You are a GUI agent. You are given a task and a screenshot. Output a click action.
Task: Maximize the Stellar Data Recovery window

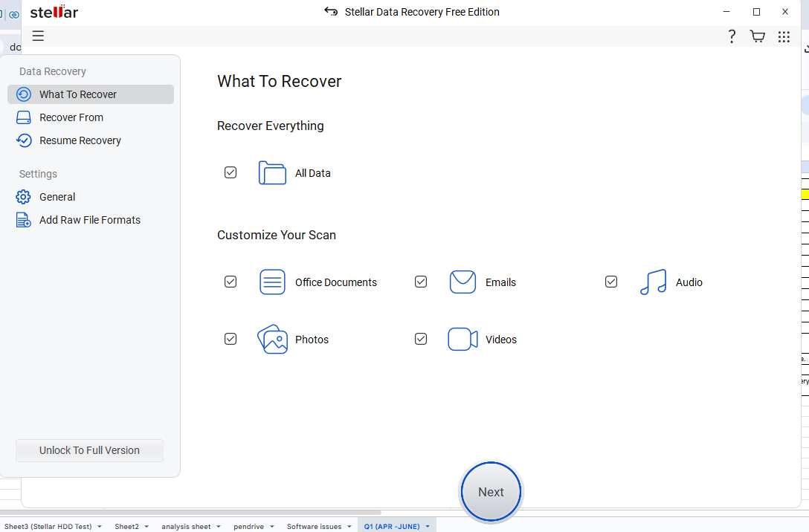point(756,11)
